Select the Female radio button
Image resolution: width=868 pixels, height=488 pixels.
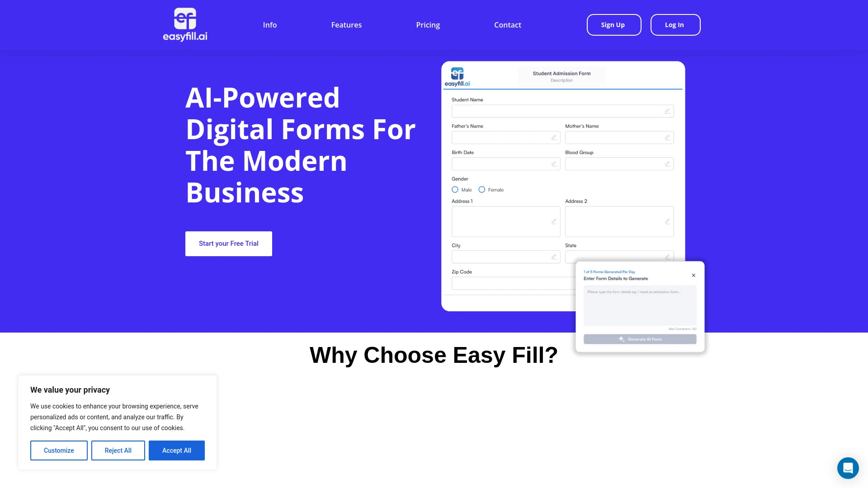tap(481, 189)
